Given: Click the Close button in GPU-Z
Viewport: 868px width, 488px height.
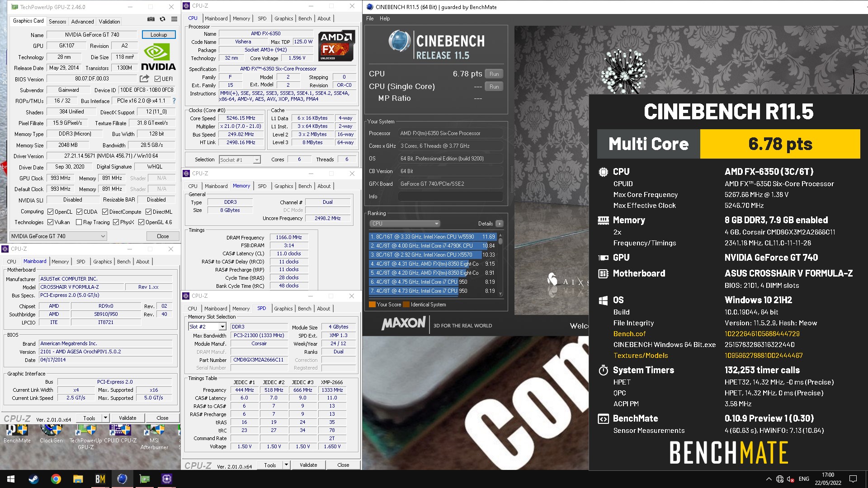Looking at the screenshot, I should tap(163, 236).
